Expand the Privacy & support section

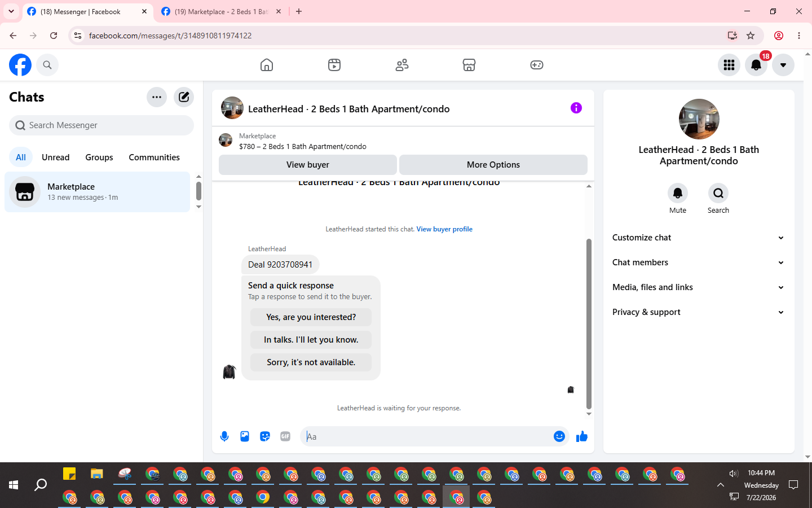(699, 312)
